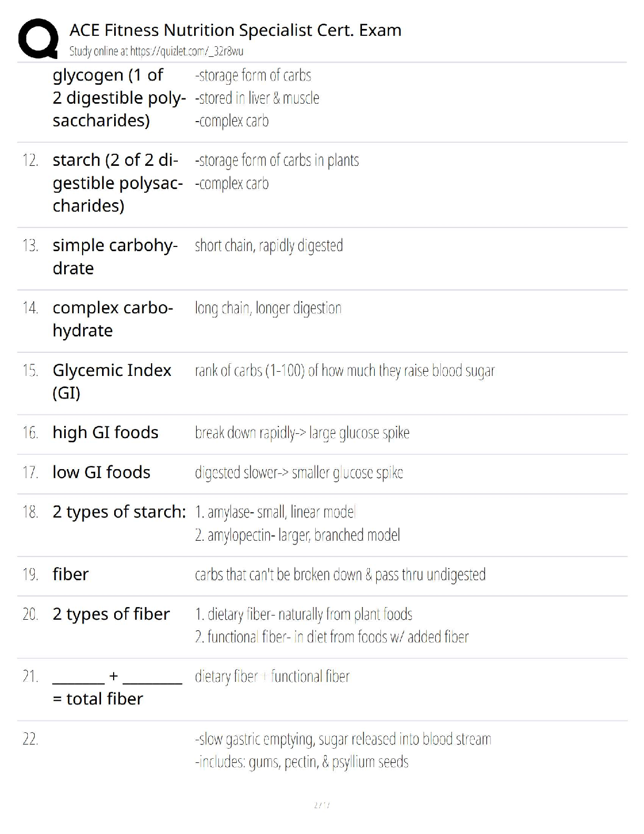
Task: Select the '2 types of fiber' term
Action: pos(111,614)
